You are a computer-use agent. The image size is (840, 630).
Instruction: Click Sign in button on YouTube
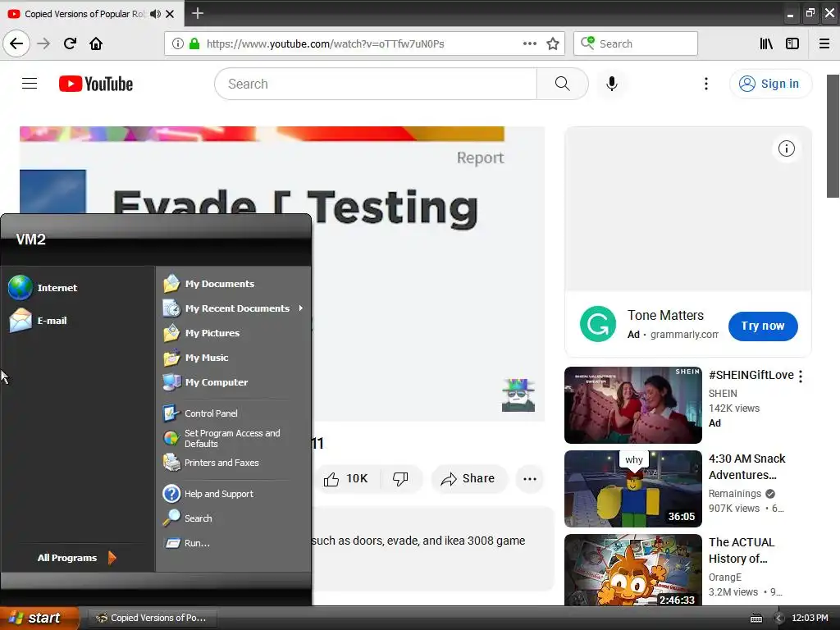(770, 84)
